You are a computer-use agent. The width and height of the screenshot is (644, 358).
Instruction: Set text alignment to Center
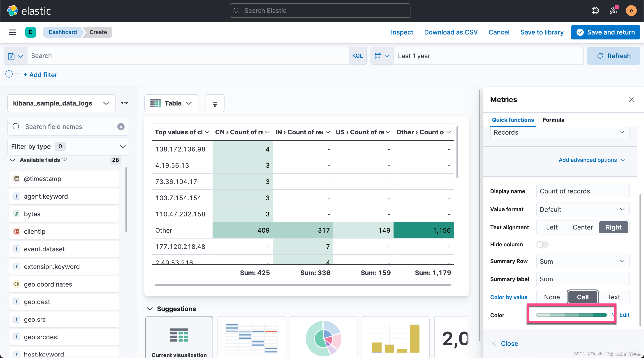pos(582,227)
